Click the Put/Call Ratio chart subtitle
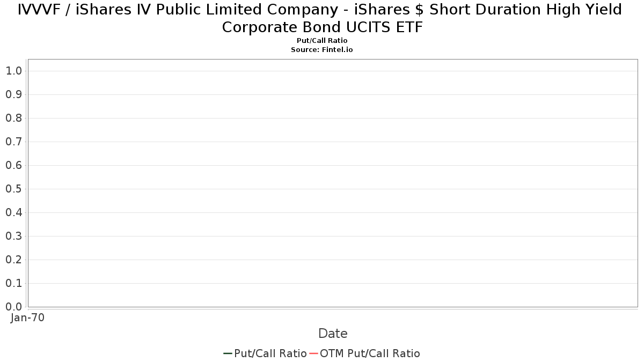The image size is (644, 362). (x=322, y=41)
